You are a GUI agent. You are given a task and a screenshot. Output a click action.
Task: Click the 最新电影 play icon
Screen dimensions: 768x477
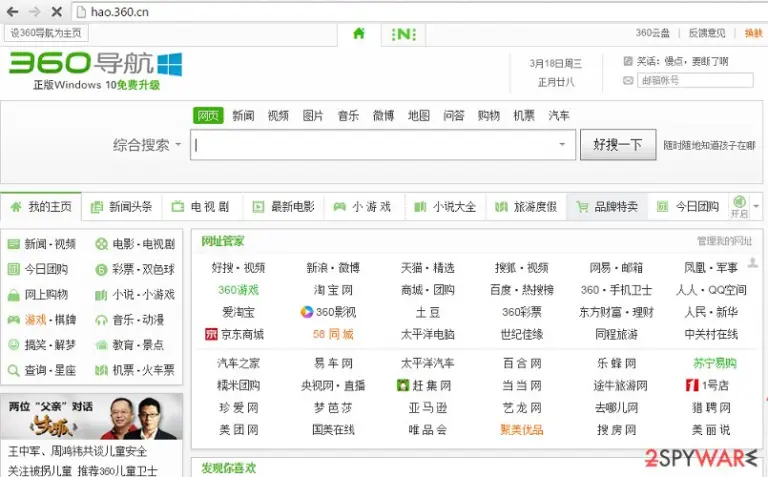tap(258, 207)
